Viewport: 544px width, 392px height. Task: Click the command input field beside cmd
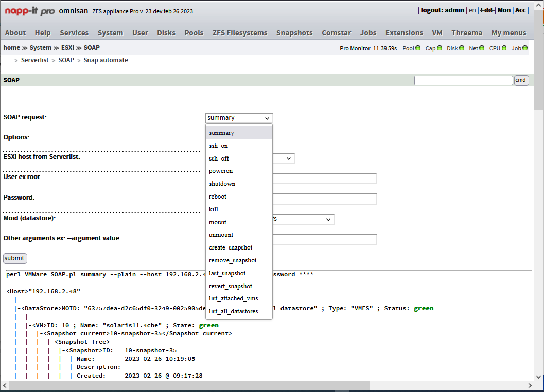[463, 80]
